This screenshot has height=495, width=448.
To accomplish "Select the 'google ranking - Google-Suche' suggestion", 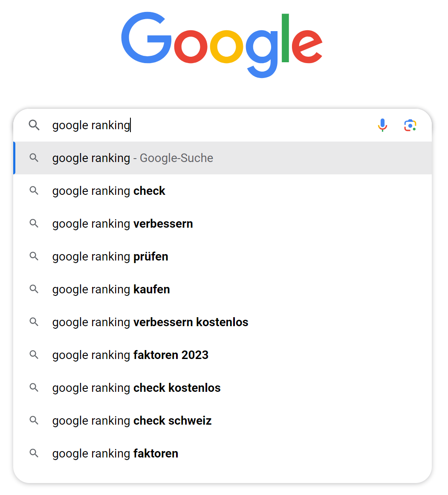I will pos(133,158).
